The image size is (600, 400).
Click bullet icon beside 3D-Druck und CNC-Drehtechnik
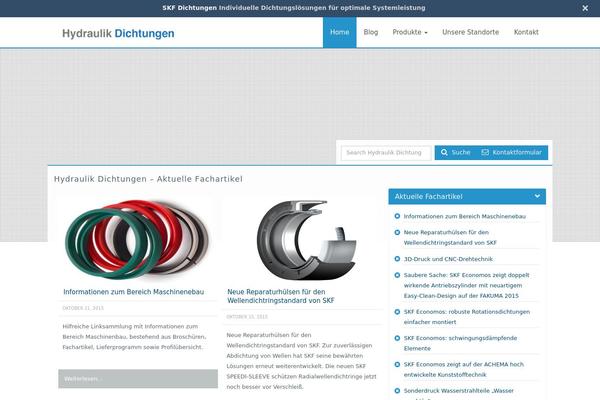pyautogui.click(x=397, y=259)
